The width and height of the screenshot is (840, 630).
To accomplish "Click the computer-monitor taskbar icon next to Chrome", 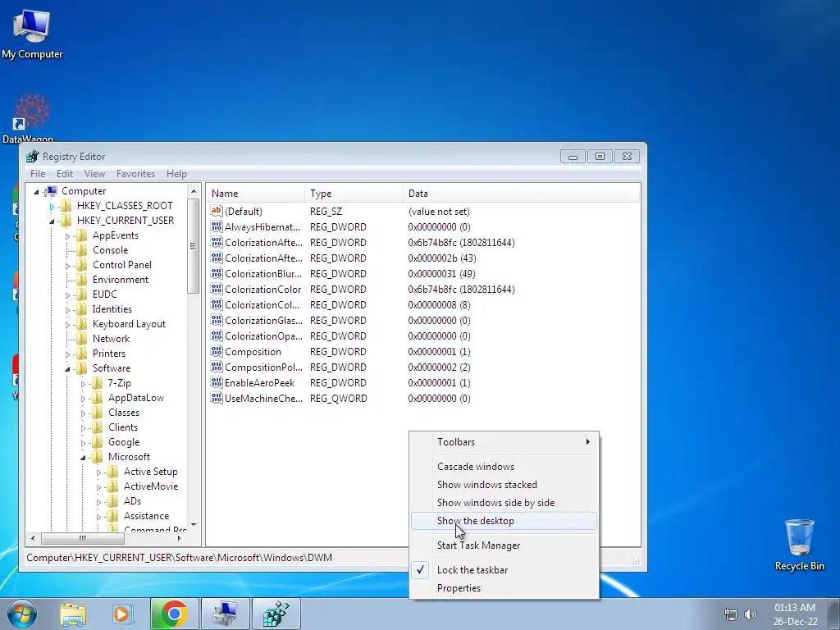I will tap(225, 614).
